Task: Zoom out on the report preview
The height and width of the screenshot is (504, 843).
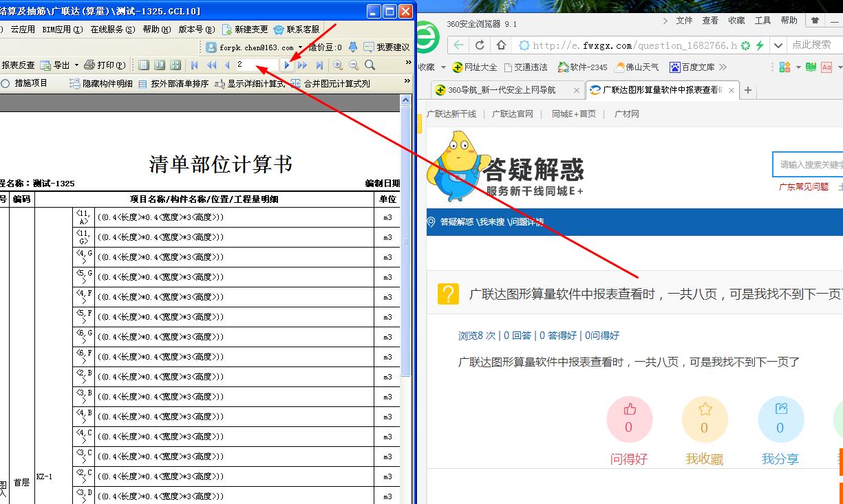Action: click(354, 65)
